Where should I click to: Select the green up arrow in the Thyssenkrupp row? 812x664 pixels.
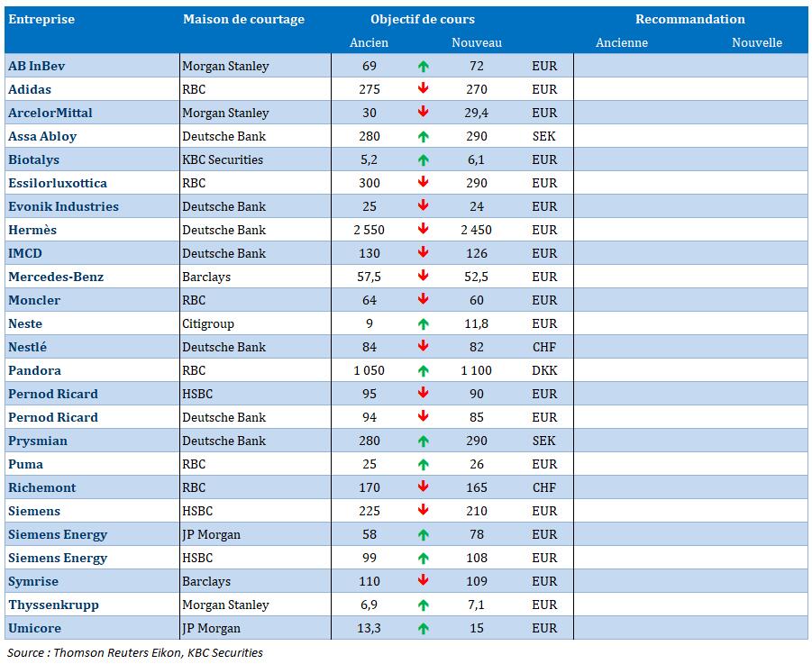(x=423, y=605)
